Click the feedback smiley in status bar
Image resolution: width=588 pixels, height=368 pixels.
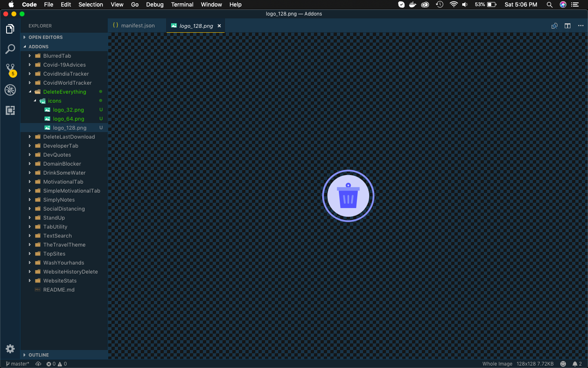563,364
